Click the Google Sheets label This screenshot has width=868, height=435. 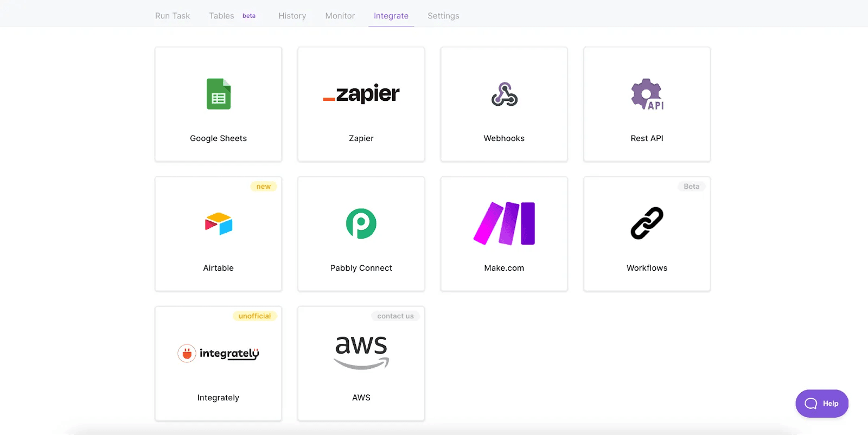tap(219, 138)
